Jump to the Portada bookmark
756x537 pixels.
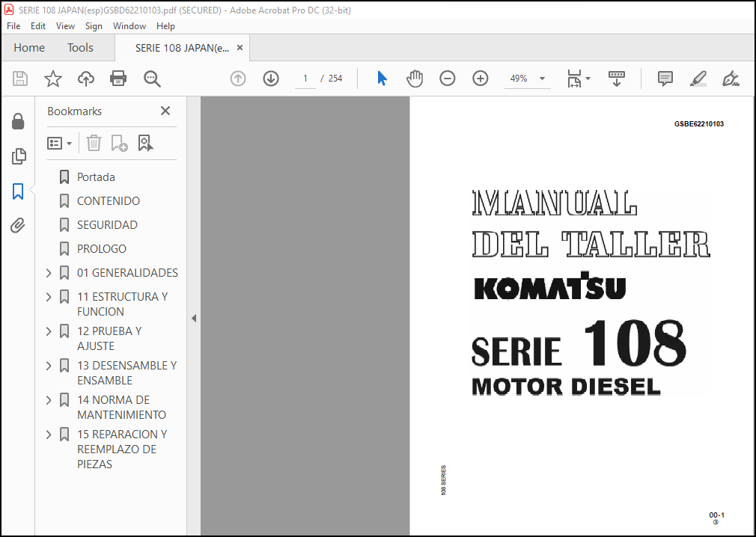point(96,177)
